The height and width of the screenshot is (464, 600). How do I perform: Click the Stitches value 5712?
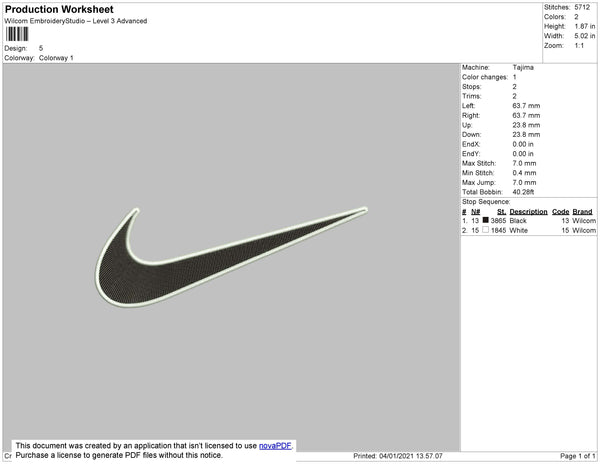click(582, 7)
